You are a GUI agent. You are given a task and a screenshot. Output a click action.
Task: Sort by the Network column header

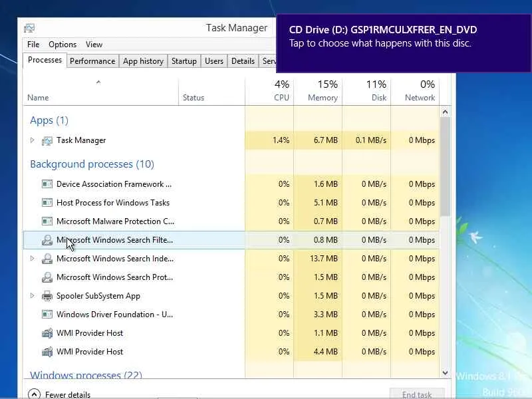(415, 92)
